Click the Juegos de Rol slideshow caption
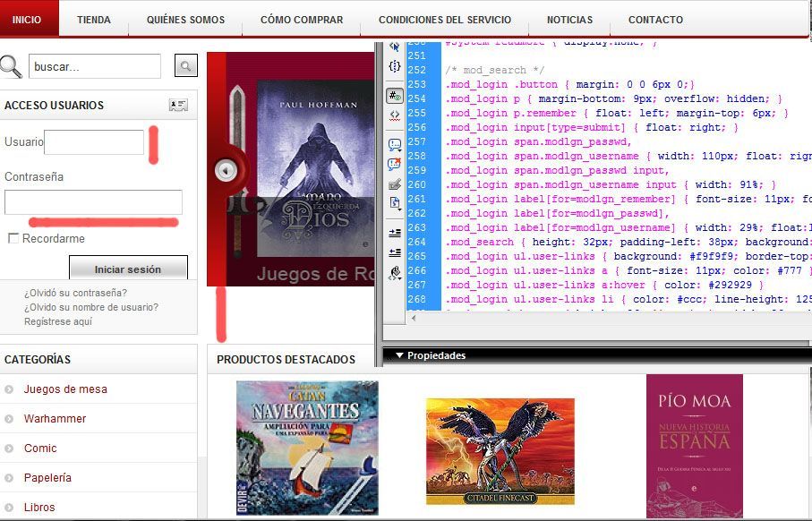Screen dimensions: 812x521 pos(315,274)
